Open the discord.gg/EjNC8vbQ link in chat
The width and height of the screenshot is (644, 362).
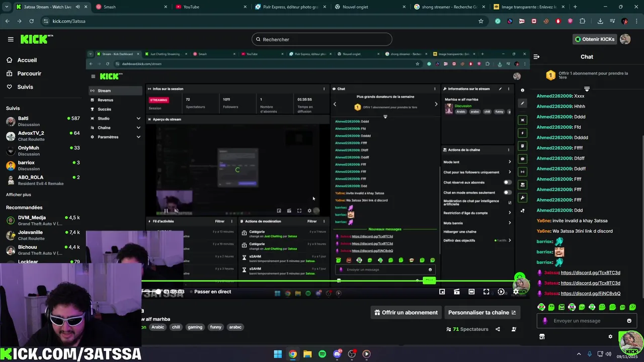point(590,294)
